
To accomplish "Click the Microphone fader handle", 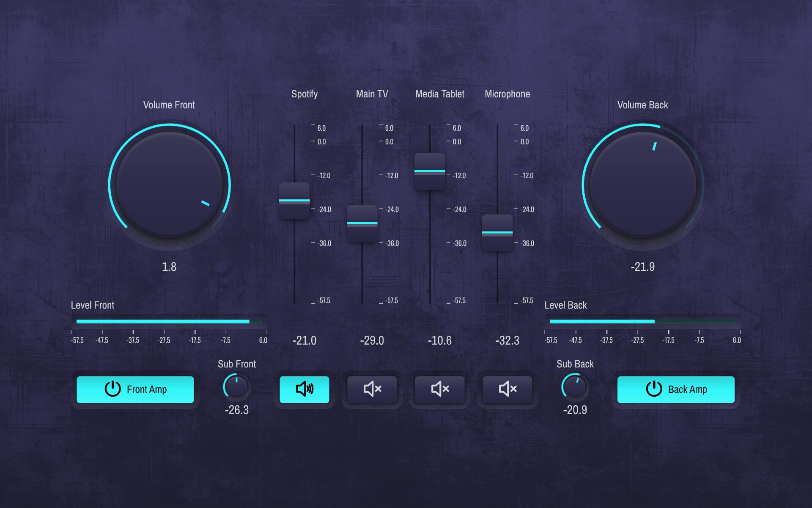I will (497, 232).
